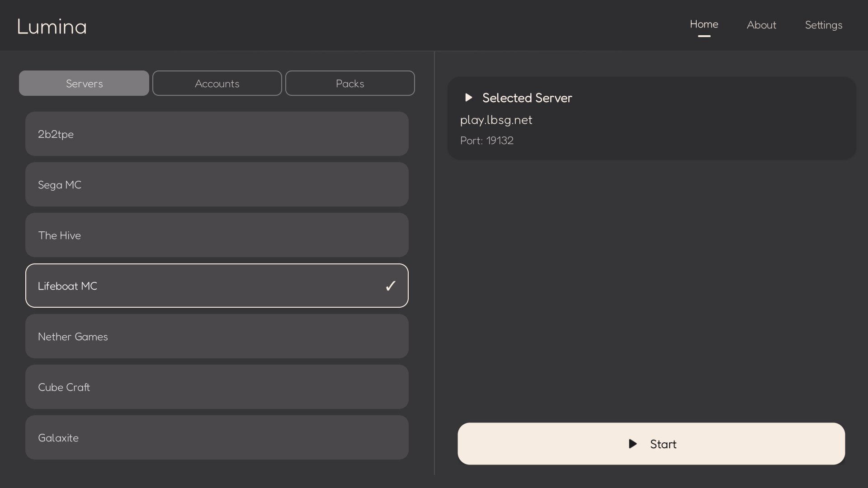Choose the Sega MC server
The width and height of the screenshot is (868, 488).
(x=217, y=185)
